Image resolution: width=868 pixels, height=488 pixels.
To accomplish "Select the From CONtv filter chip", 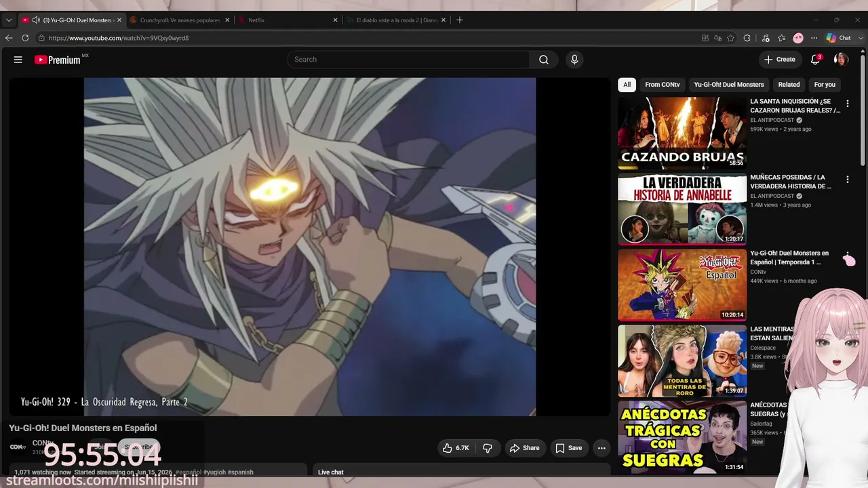I will pyautogui.click(x=663, y=85).
